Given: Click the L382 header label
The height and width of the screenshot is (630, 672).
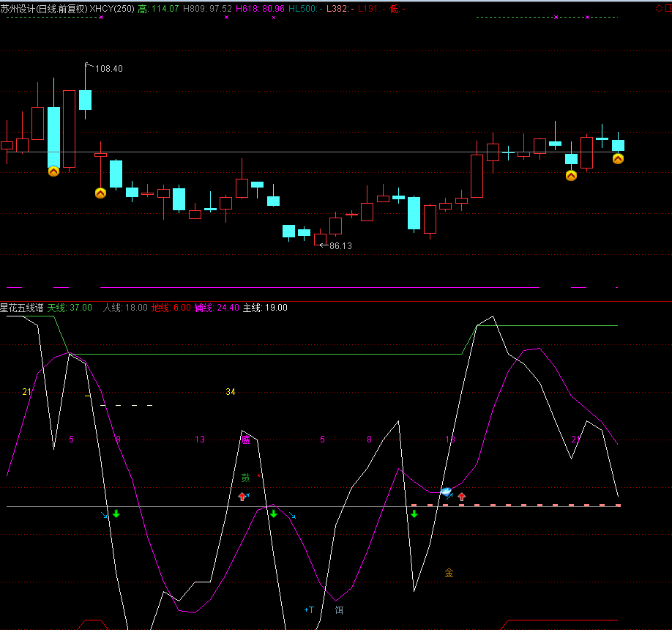Looking at the screenshot, I should (340, 9).
